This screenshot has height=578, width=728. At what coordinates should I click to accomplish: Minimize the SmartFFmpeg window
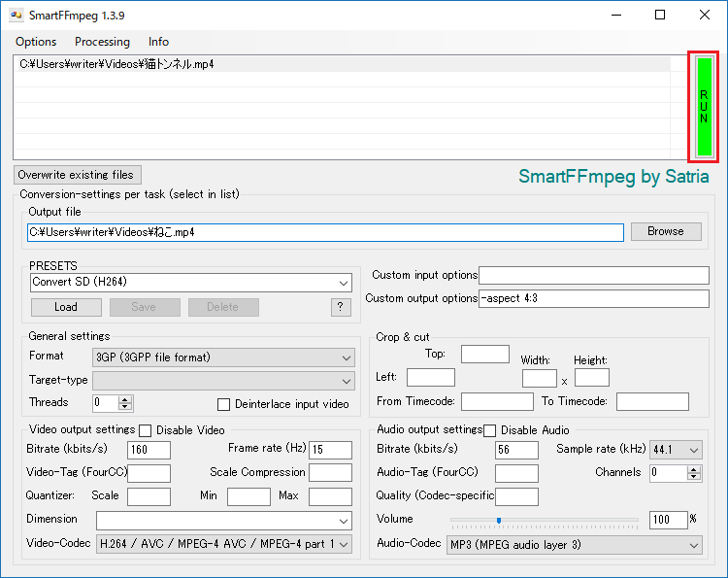[616, 16]
